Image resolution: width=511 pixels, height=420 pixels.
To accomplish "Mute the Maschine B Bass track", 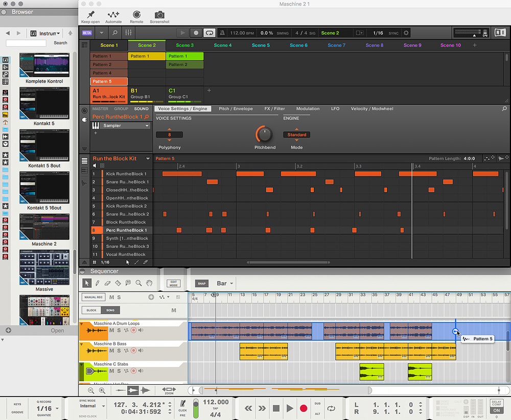I will 110,351.
